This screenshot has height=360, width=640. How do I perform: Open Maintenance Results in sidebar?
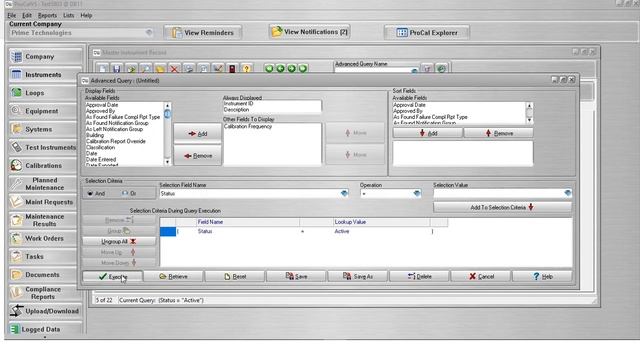pyautogui.click(x=45, y=220)
